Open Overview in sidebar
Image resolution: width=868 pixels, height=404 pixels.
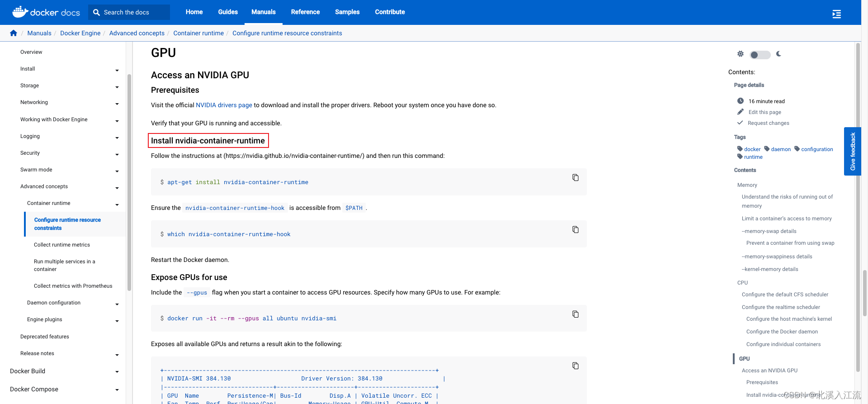(31, 52)
